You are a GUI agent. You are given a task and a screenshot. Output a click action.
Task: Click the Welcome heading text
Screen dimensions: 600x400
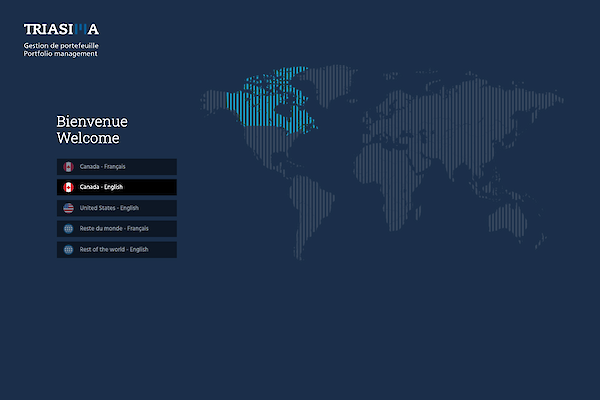(88, 138)
